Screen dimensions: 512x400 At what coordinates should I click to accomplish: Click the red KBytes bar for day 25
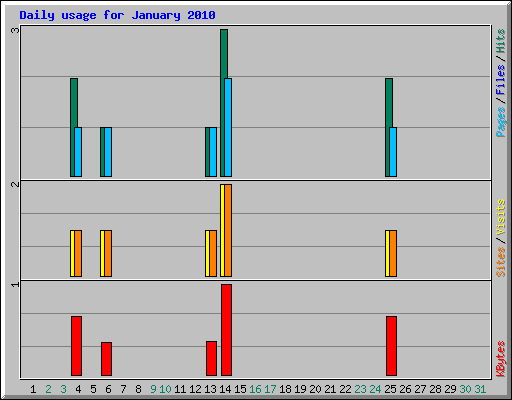391,346
